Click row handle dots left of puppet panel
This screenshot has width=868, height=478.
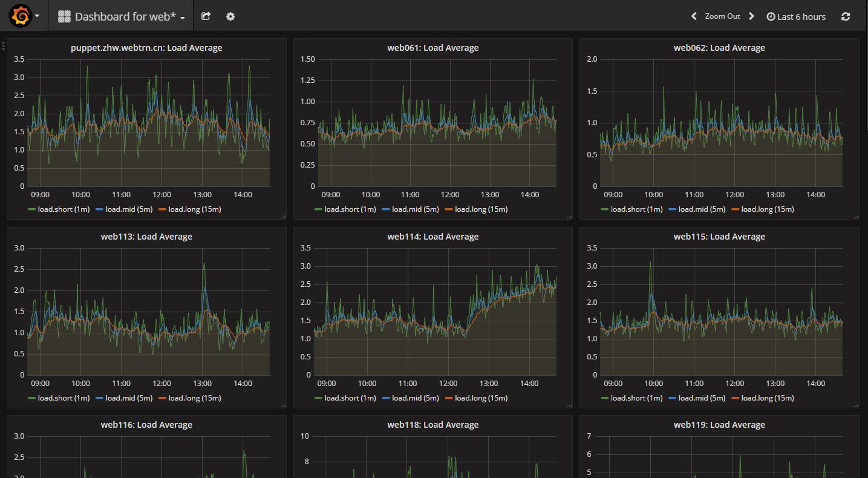point(4,45)
